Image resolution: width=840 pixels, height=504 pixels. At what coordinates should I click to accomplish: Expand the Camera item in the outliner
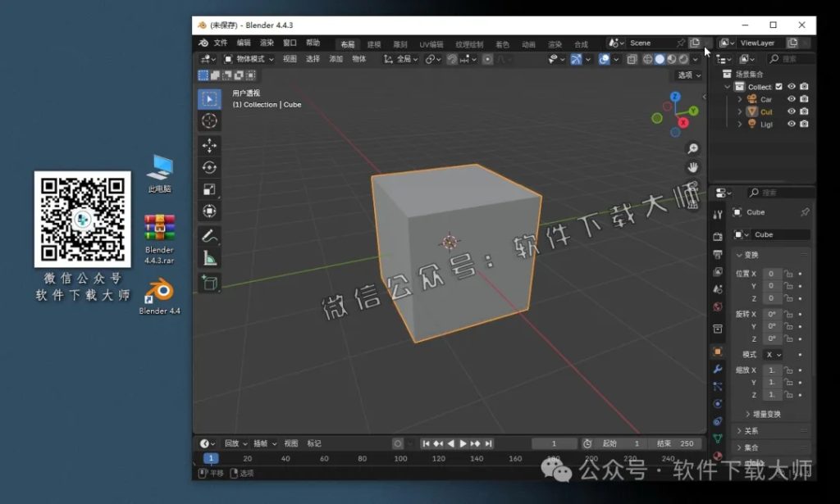pos(739,99)
